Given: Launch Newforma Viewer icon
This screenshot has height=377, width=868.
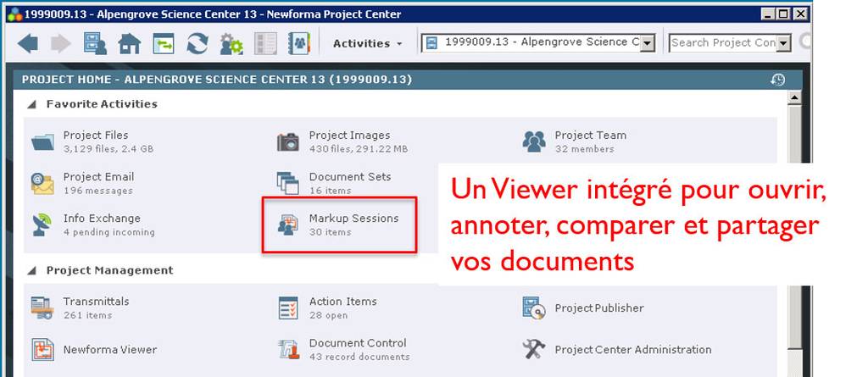Looking at the screenshot, I should (x=42, y=350).
